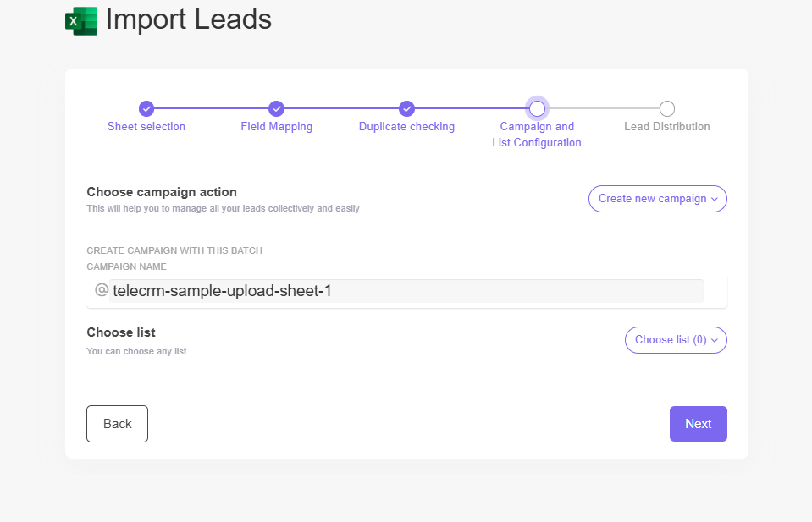
Task: Click the chevron on Create new campaign
Action: [x=716, y=198]
